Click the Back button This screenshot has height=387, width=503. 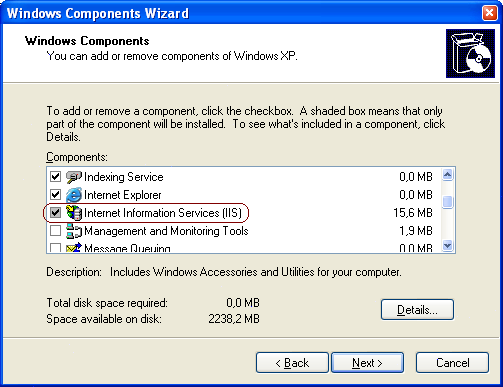coord(292,363)
